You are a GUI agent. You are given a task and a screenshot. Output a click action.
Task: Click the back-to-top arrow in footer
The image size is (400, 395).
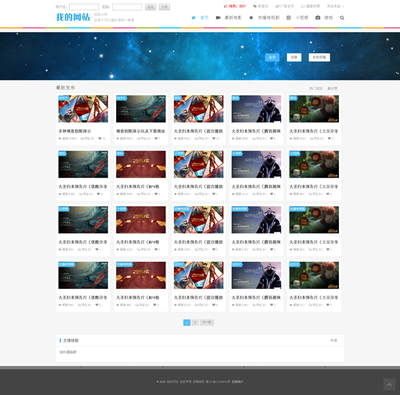click(x=389, y=384)
